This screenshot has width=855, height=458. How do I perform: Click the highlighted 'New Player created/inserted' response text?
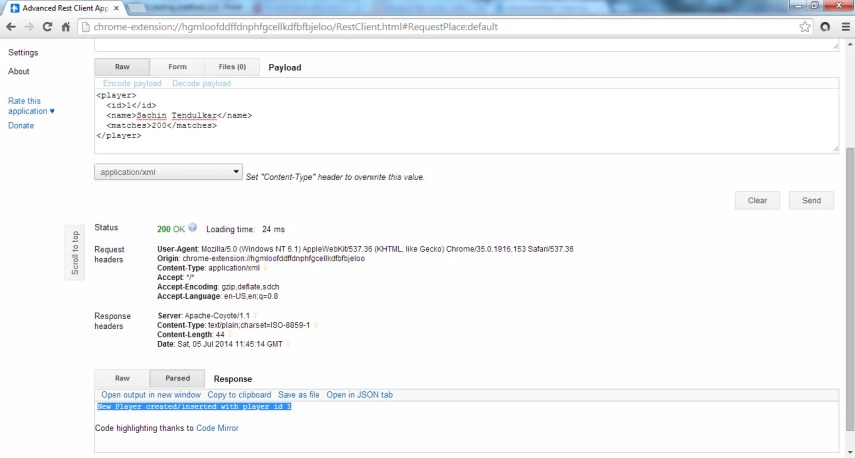(x=194, y=407)
